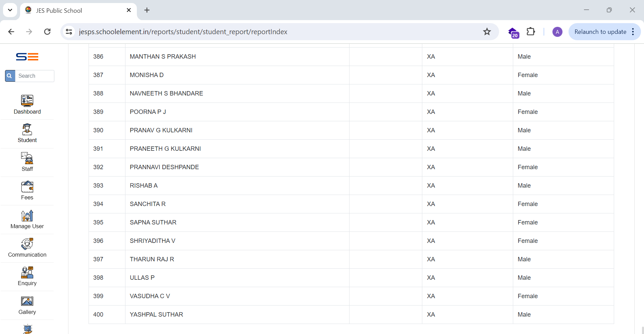Open the browser Extensions puzzle icon
This screenshot has width=644, height=334.
pos(531,32)
